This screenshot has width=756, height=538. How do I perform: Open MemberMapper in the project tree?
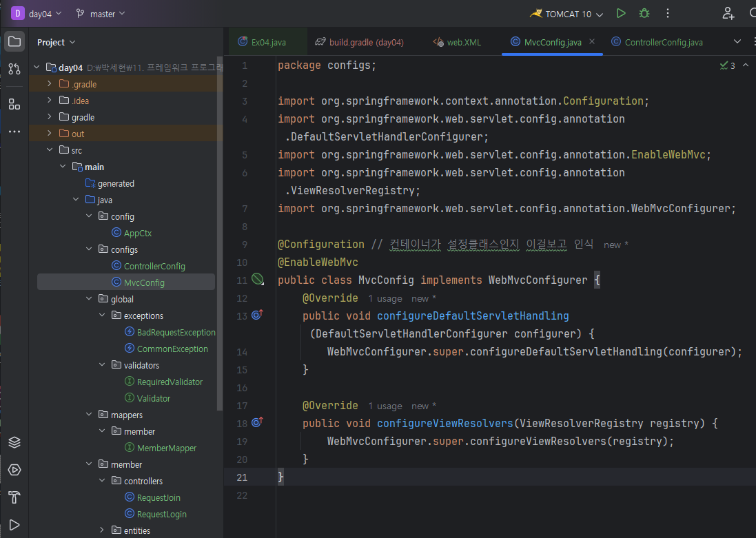click(x=166, y=448)
